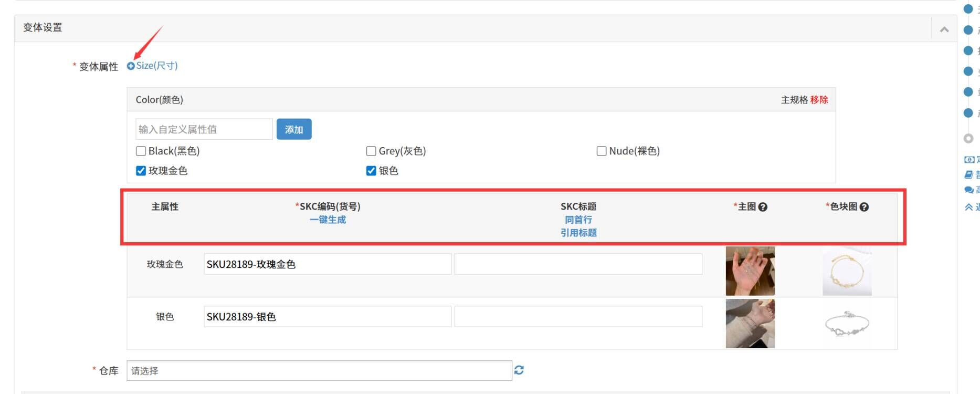The height and width of the screenshot is (394, 980).
Task: Click the blue 添加 button
Action: coord(294,129)
